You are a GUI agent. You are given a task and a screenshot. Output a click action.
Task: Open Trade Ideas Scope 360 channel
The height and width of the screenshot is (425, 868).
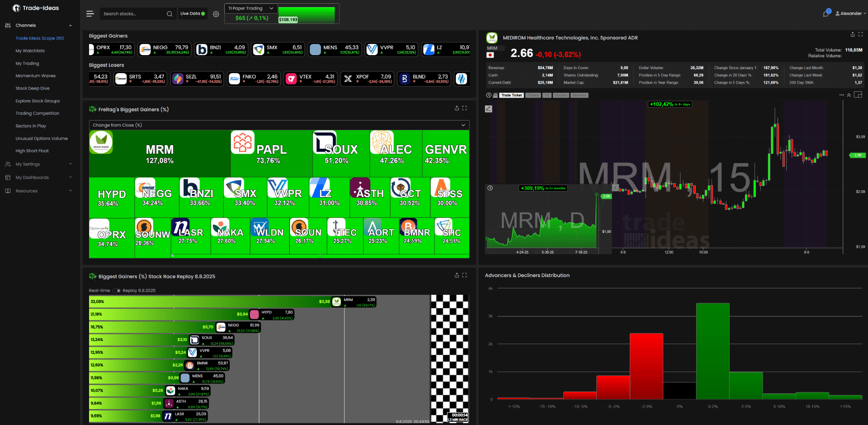pos(40,38)
